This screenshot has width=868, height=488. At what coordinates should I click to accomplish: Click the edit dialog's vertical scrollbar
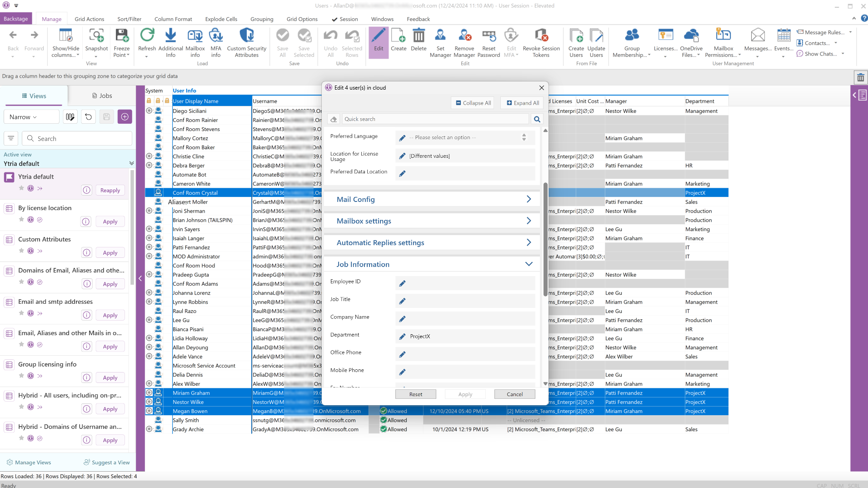click(545, 239)
